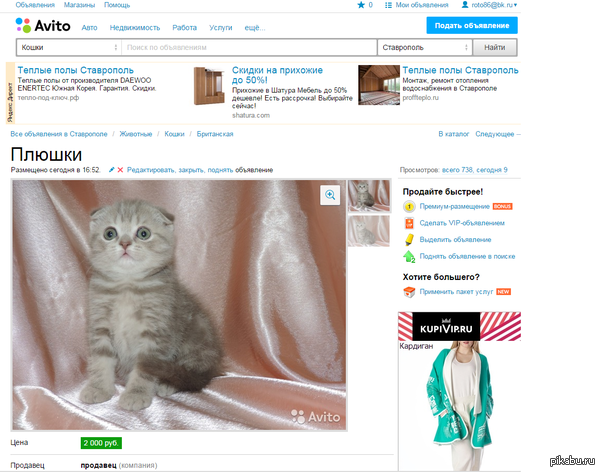Viewport: 600px width, 472px height.
Task: Click the Найти search button
Action: (x=495, y=47)
